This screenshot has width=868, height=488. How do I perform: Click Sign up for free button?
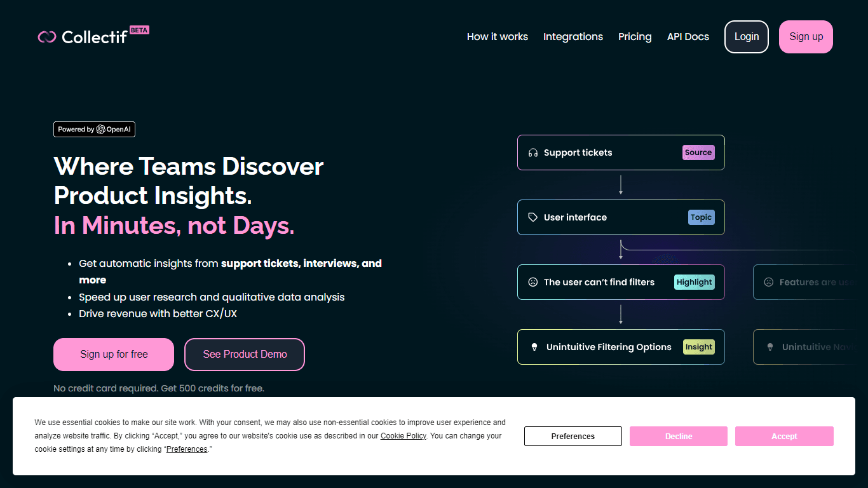pos(114,355)
